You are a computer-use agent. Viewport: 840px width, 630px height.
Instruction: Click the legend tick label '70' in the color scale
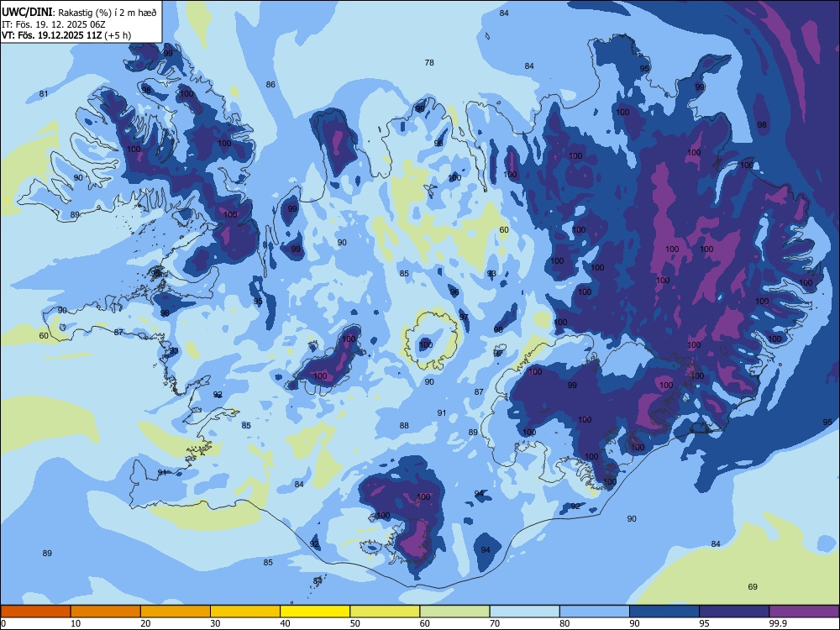pos(495,623)
